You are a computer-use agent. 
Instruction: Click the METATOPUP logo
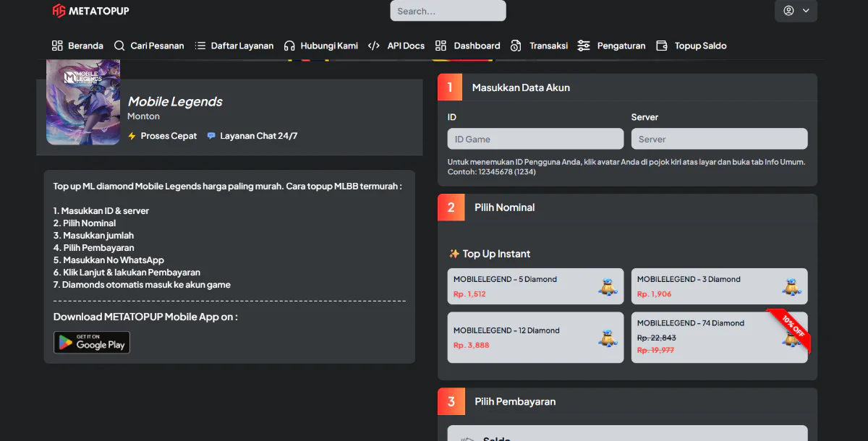point(91,11)
